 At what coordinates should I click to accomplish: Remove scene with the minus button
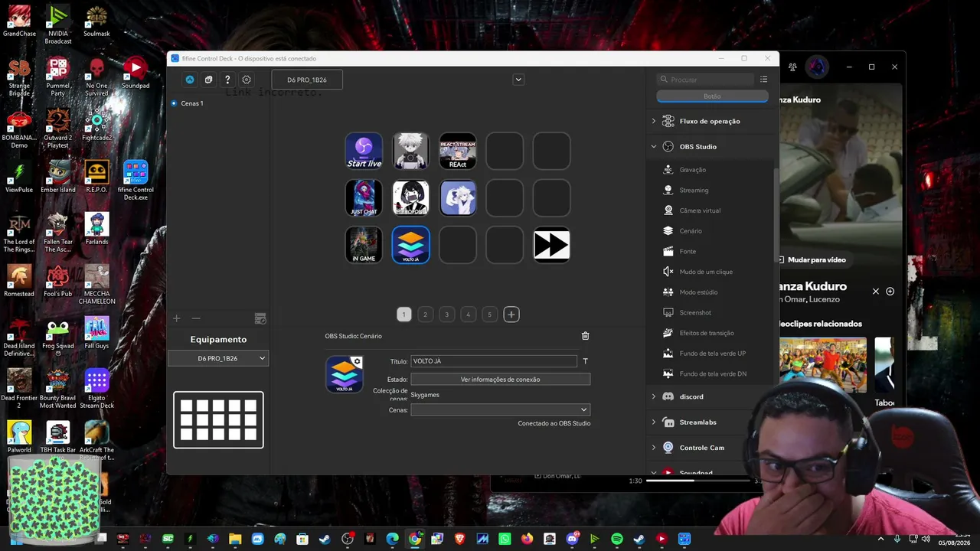(196, 318)
